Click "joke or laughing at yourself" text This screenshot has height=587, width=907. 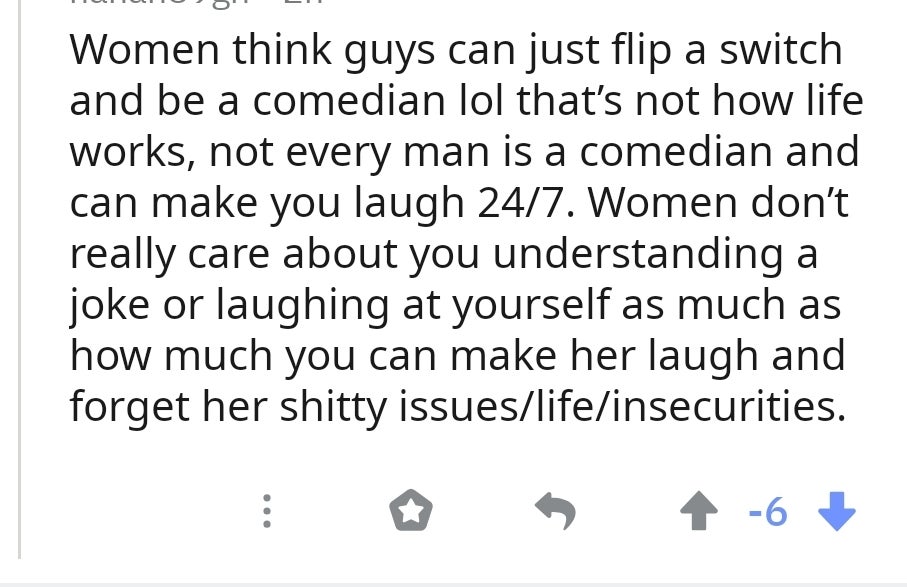tap(339, 305)
